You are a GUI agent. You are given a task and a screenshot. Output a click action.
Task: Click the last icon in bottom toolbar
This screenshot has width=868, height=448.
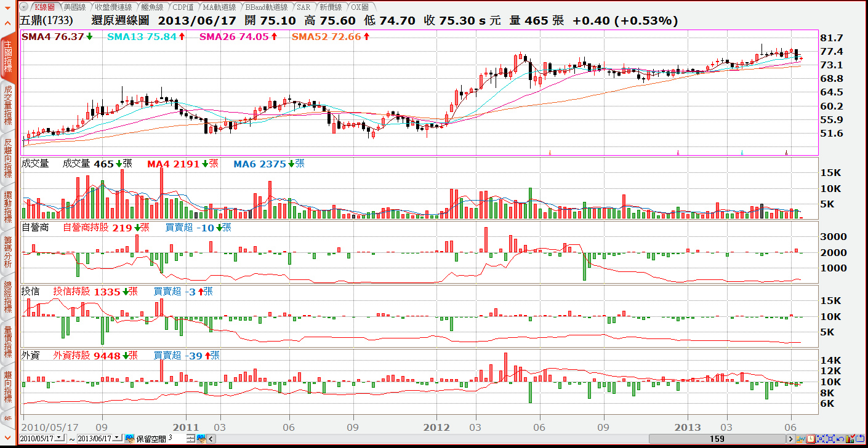pyautogui.click(x=860, y=439)
